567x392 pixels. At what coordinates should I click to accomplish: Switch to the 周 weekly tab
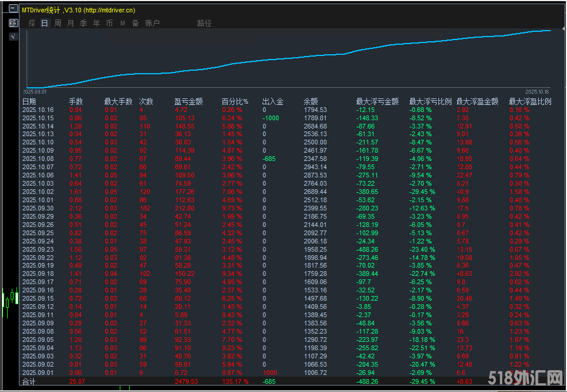(x=58, y=23)
